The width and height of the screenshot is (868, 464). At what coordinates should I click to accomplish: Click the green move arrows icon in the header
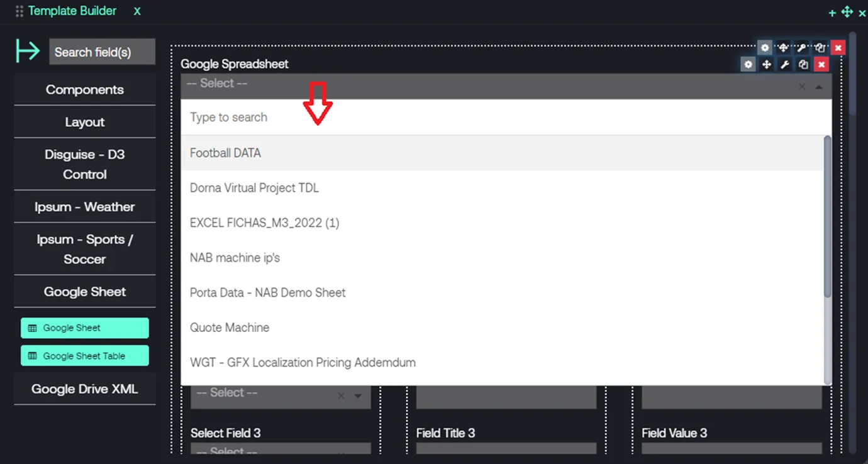(847, 12)
